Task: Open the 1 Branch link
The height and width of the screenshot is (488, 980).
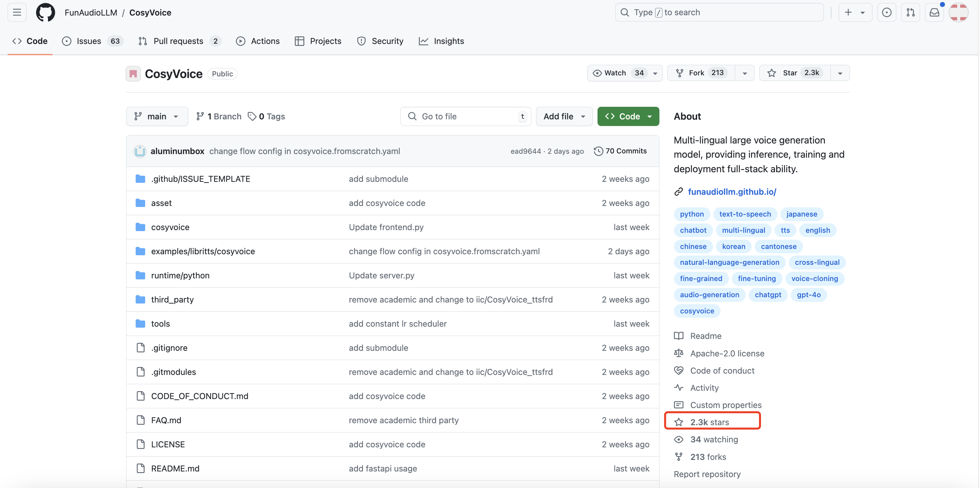Action: click(219, 116)
